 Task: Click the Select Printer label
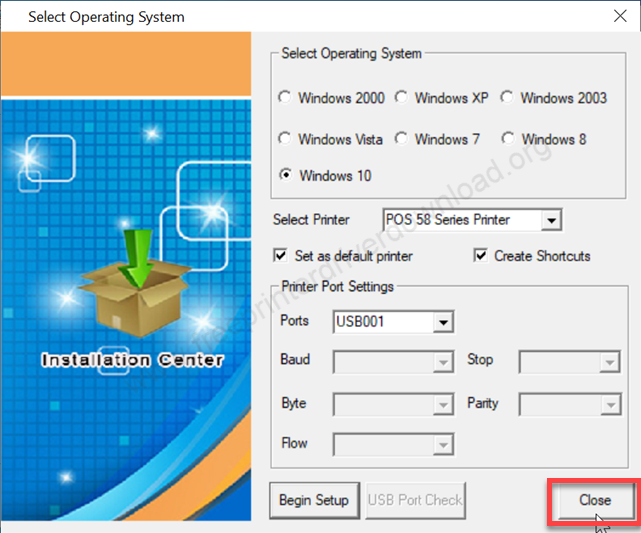311,220
